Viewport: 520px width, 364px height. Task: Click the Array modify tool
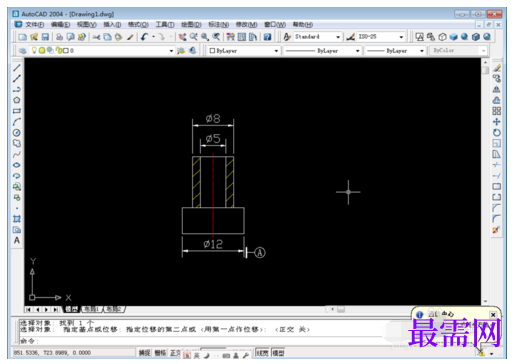coord(497,111)
